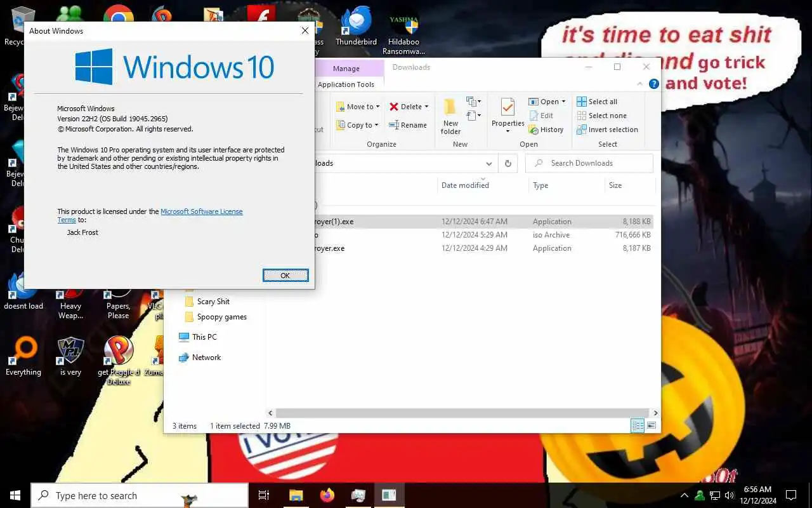
Task: Open the New item dropdown icon
Action: point(473,102)
